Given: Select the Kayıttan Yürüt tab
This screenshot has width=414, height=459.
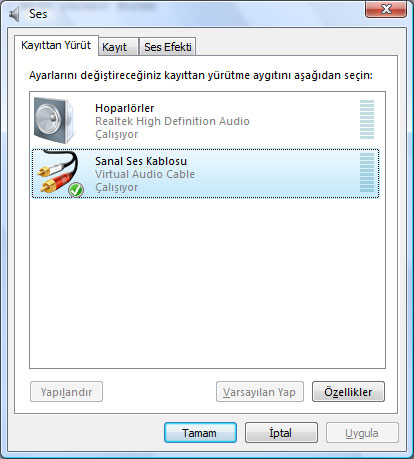Looking at the screenshot, I should coord(56,45).
